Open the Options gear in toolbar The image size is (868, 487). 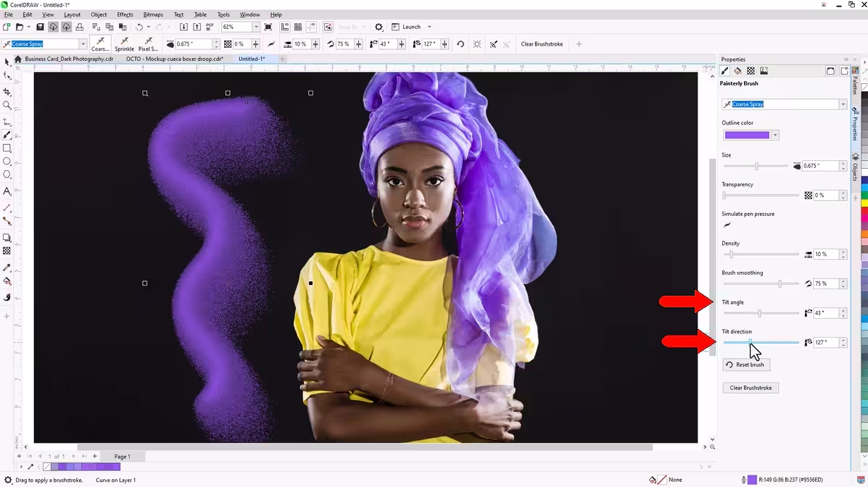pyautogui.click(x=379, y=27)
